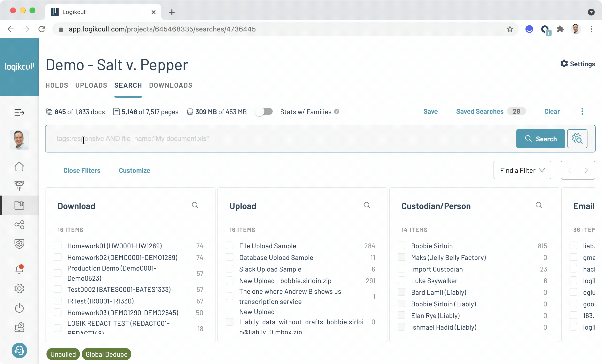Screen dimensions: 602x364
Task: Check Homework03 (DEMO1290-DEMO2545) checkbox
Action: (x=58, y=312)
